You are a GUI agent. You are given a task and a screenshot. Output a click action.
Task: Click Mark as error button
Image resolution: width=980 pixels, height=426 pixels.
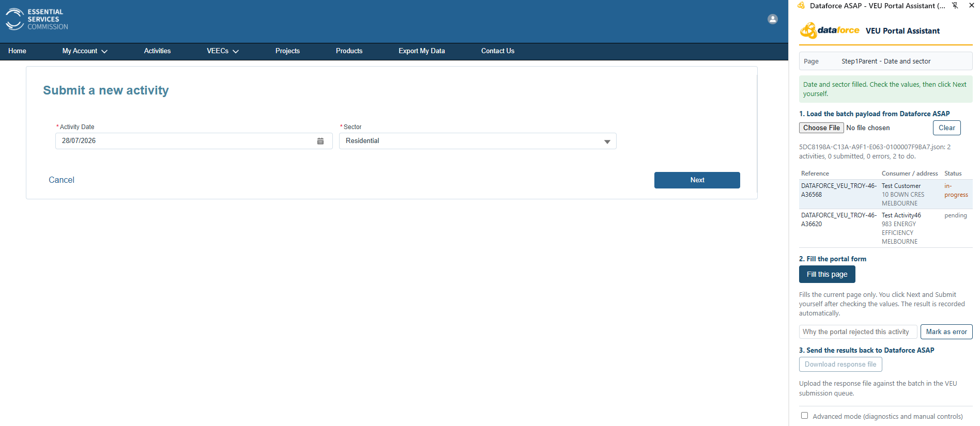(x=946, y=332)
